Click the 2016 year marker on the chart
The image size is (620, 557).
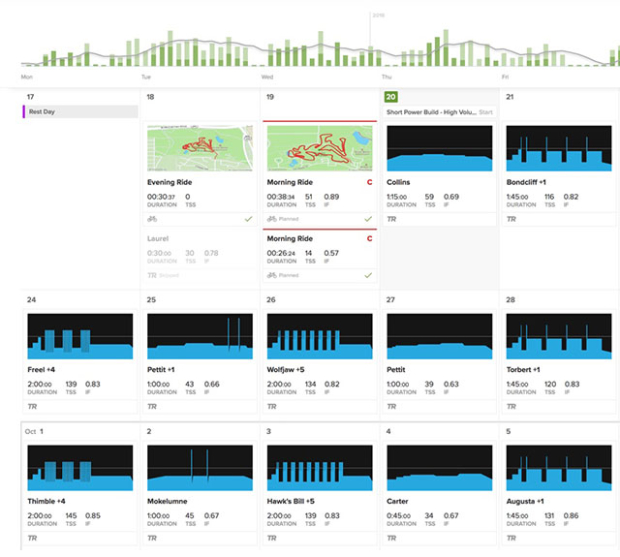378,15
